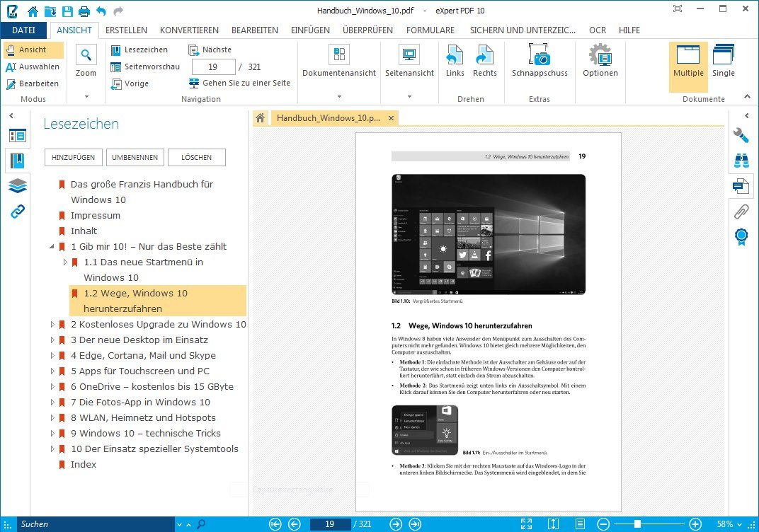Activate Ansicht mode
This screenshot has height=532, width=759.
click(x=33, y=50)
